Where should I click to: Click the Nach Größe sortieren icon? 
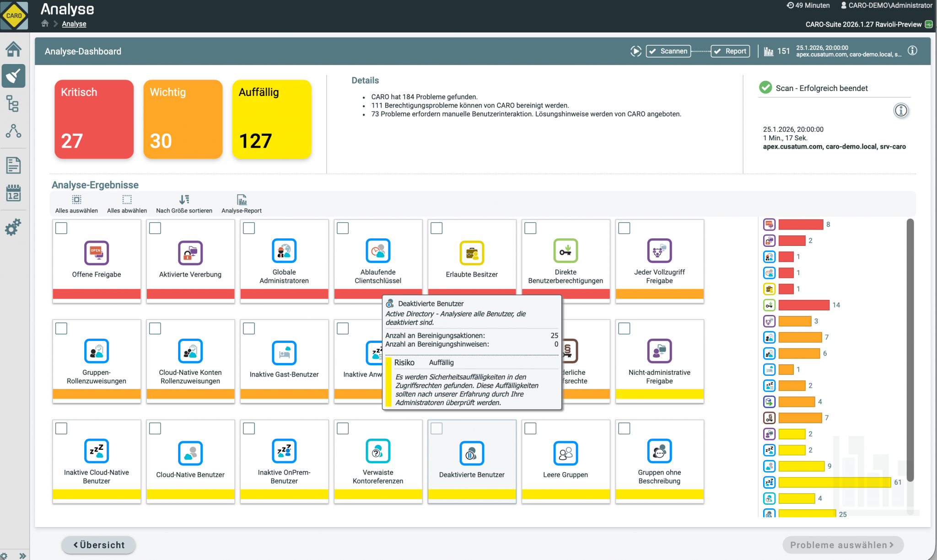184,200
